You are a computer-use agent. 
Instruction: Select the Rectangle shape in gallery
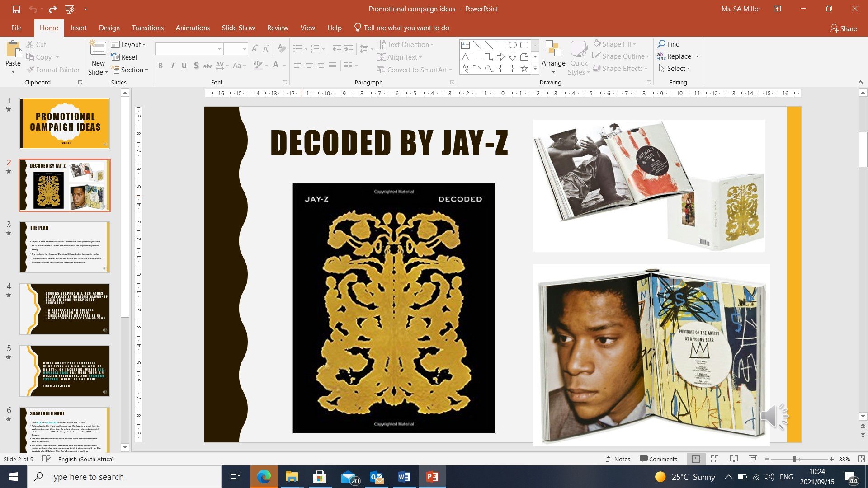500,45
